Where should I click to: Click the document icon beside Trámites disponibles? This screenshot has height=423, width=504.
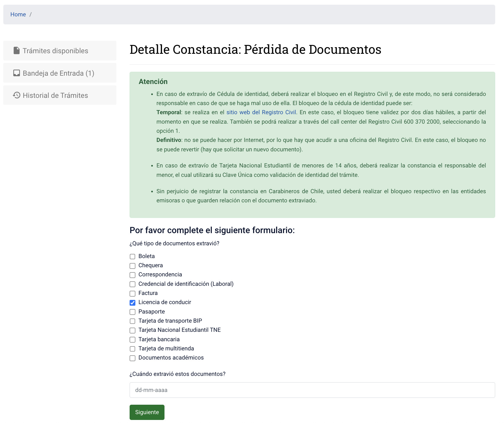point(16,50)
